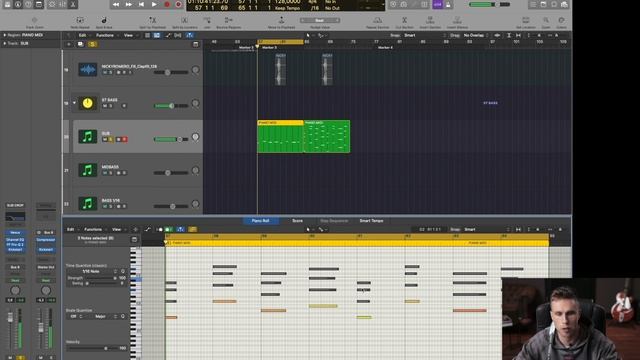Show the Quick Help panel

pyautogui.click(x=28, y=4)
